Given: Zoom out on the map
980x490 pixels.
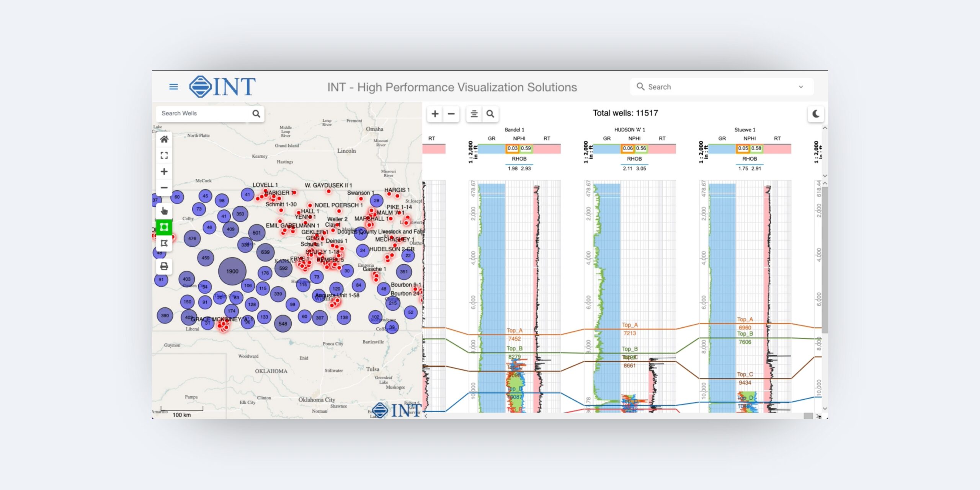Looking at the screenshot, I should tap(164, 188).
